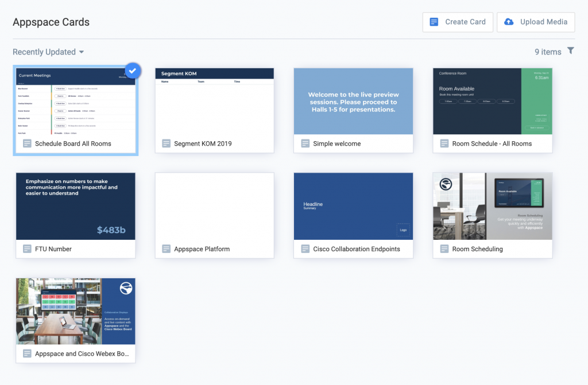Click the Appspace Platform title text
This screenshot has width=588, height=385.
pos(202,249)
